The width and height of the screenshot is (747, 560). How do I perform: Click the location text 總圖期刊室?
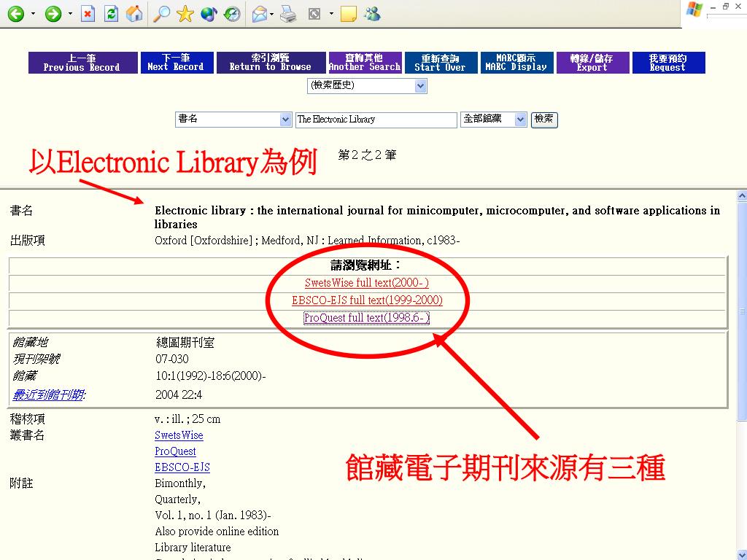[x=185, y=343]
